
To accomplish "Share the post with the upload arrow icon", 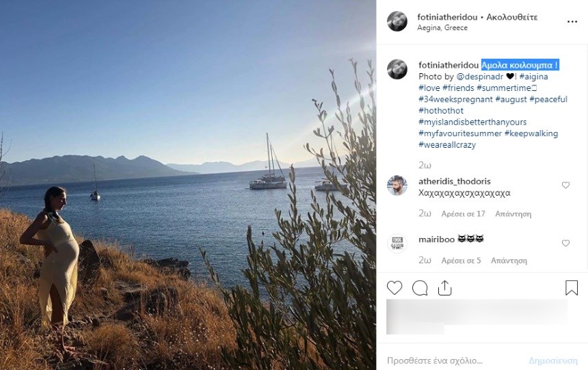I will (444, 288).
